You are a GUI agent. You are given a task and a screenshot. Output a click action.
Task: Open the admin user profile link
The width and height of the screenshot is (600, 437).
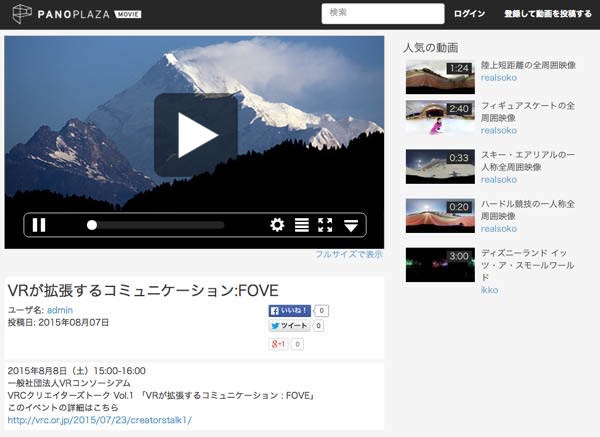pyautogui.click(x=60, y=310)
